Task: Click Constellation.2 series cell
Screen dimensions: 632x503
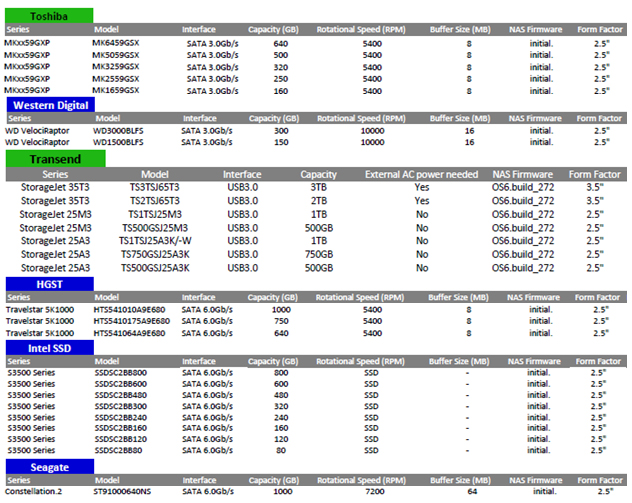Action: [33, 491]
